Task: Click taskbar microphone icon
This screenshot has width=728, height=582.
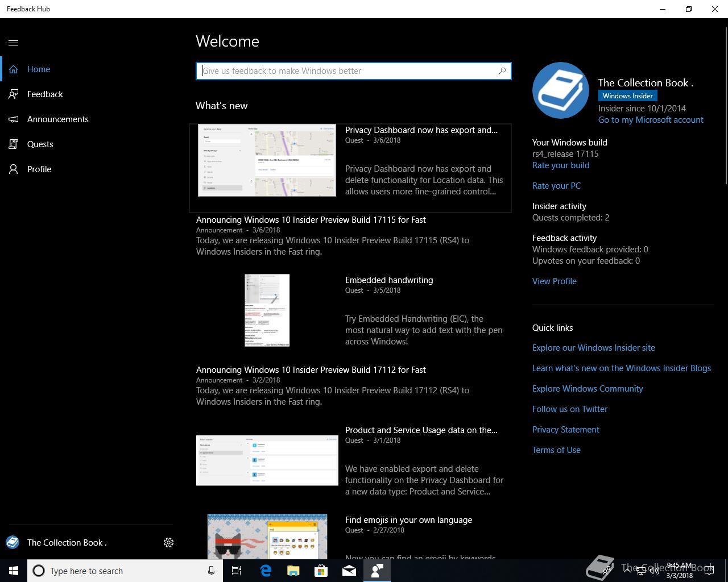Action: pos(211,571)
